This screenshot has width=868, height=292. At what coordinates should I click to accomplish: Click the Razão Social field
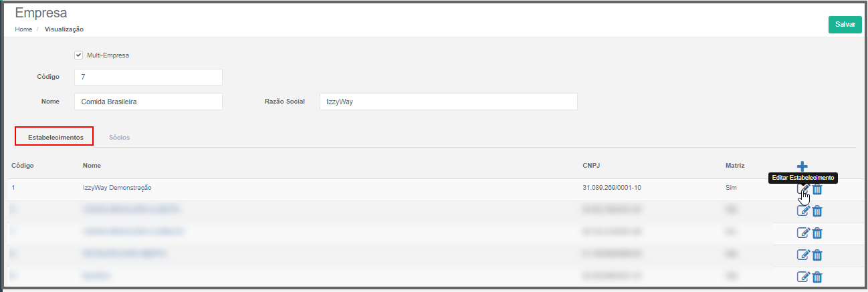[448, 102]
